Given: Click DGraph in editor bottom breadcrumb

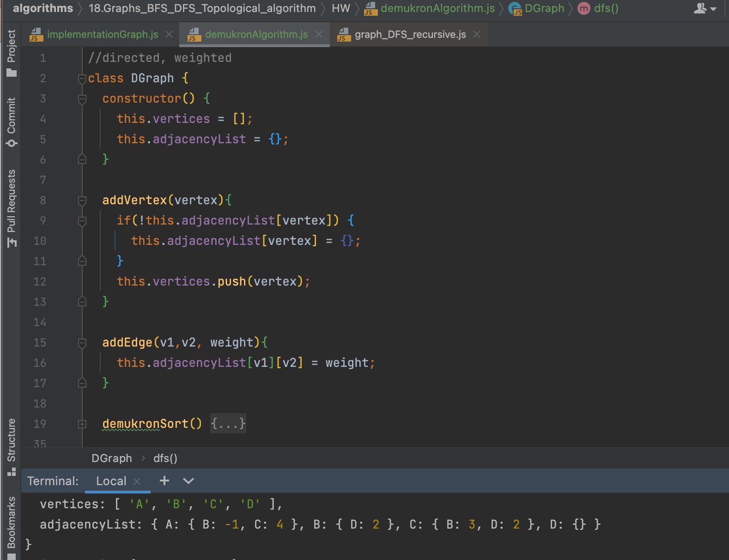Looking at the screenshot, I should click(x=111, y=458).
